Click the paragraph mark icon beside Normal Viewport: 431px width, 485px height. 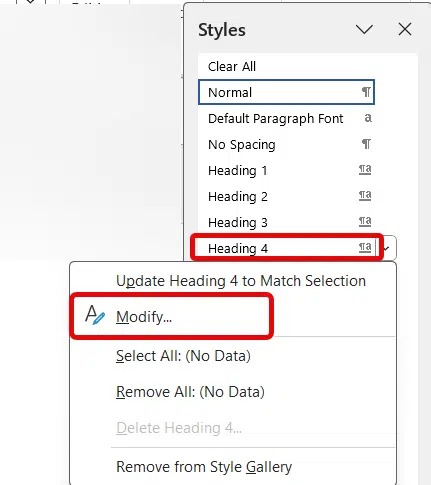click(366, 92)
